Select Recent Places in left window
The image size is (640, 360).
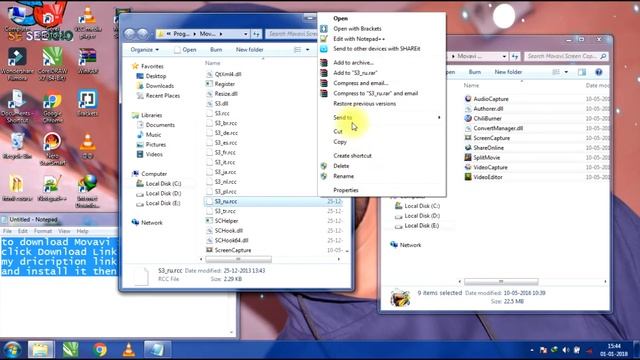pyautogui.click(x=162, y=96)
